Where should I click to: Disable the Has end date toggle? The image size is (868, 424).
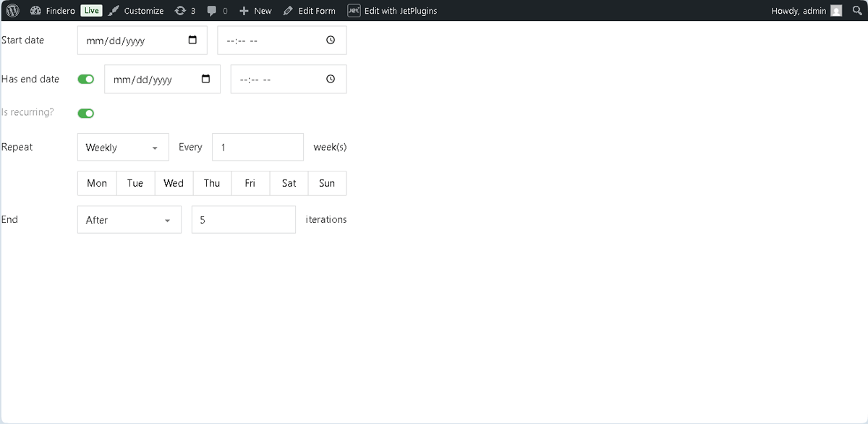point(85,79)
